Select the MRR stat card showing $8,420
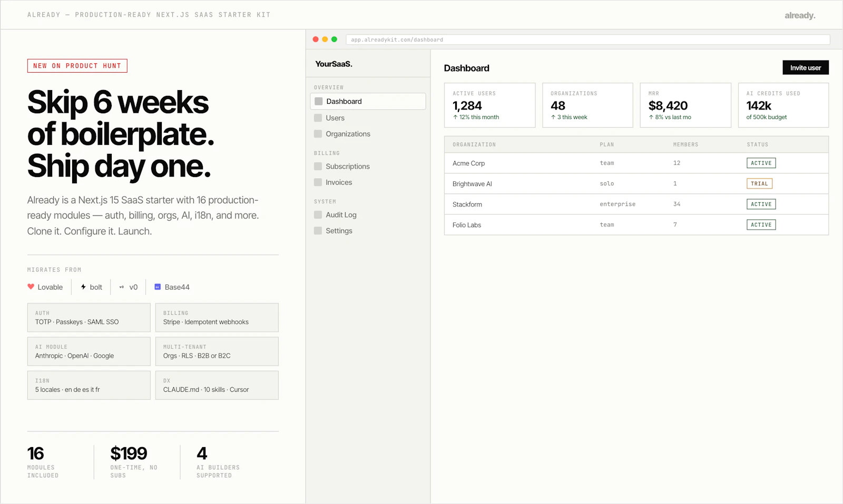The height and width of the screenshot is (504, 843). [686, 105]
